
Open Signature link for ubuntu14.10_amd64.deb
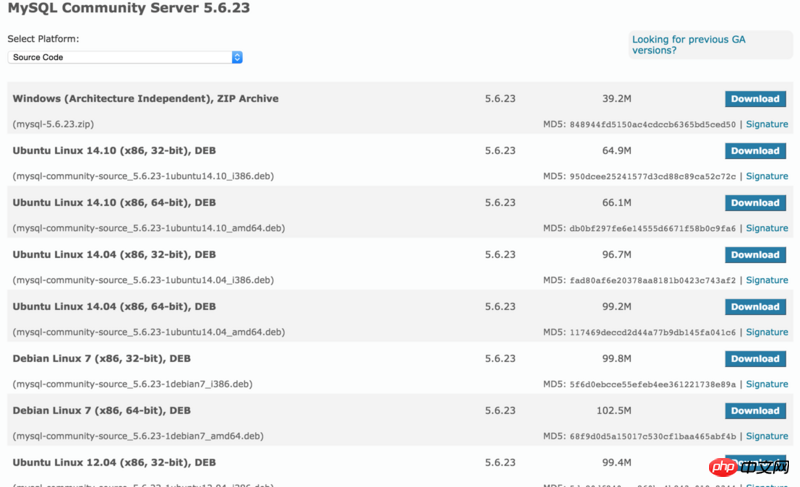pyautogui.click(x=767, y=228)
